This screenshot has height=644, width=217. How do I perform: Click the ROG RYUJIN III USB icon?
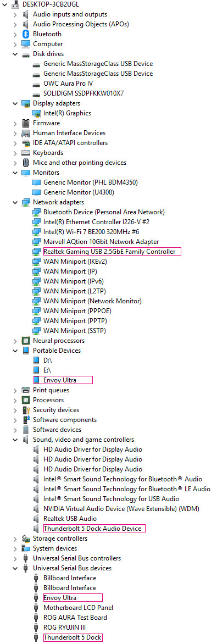[36, 628]
